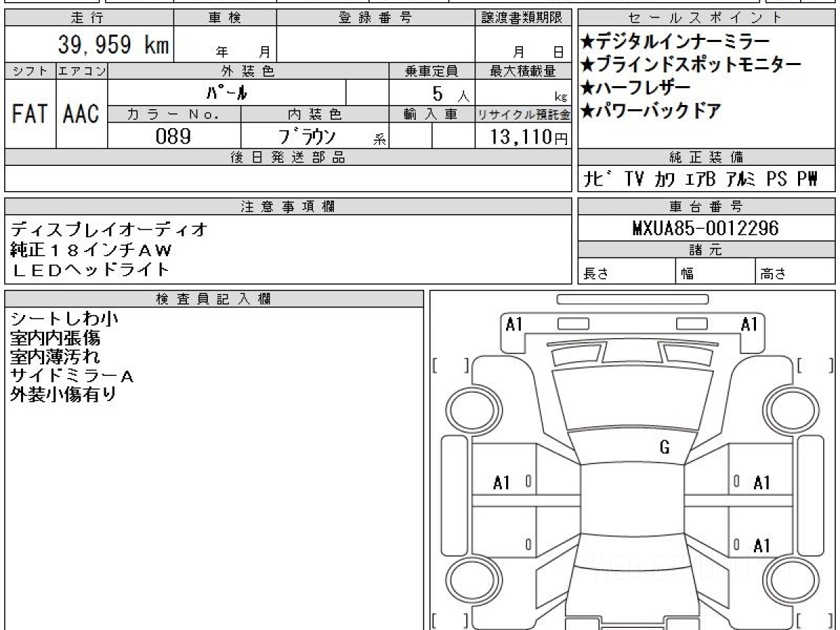Click the リサイクル預託金 header
840x630 pixels.
[x=524, y=113]
